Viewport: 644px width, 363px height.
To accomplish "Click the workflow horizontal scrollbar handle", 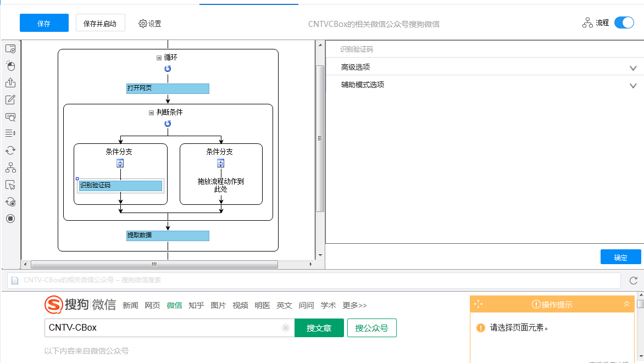I will coord(154,265).
